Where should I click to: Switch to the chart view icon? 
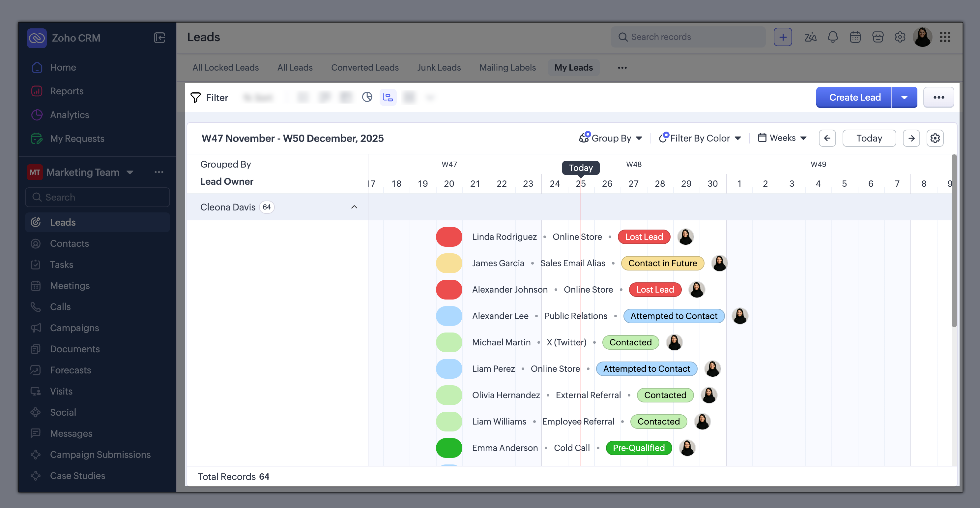[x=367, y=98]
